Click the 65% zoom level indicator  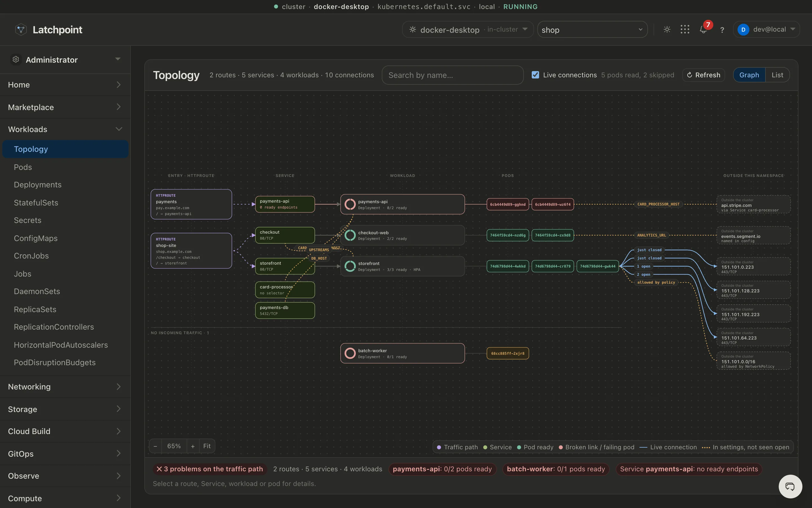point(174,446)
